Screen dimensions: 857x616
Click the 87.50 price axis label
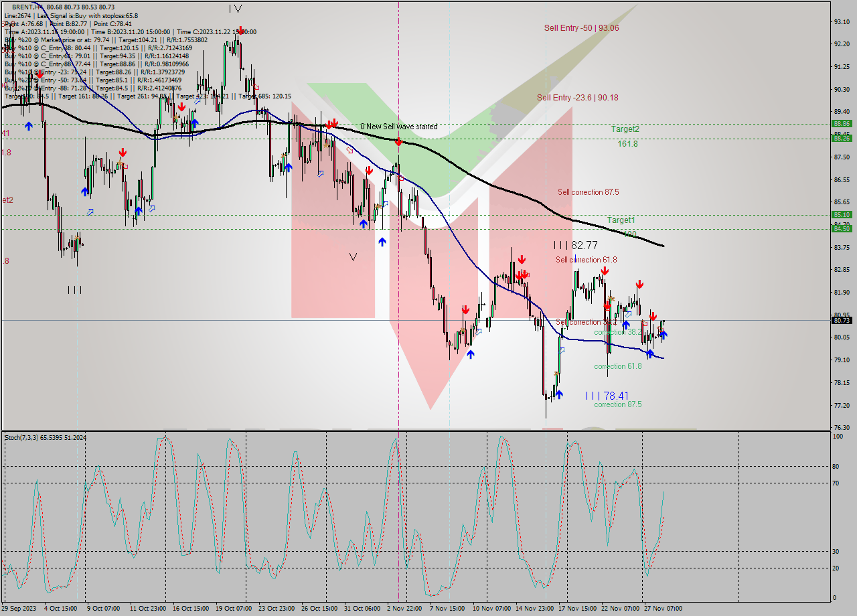coord(842,157)
